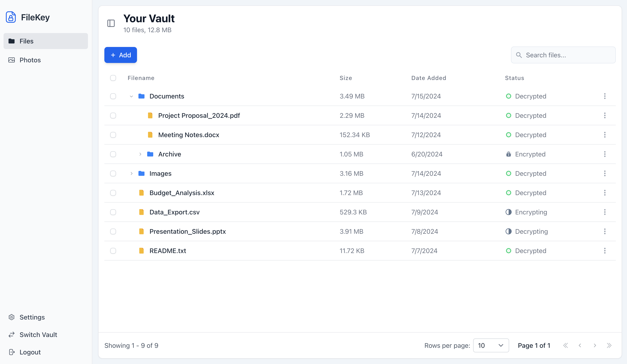Click Switch Vault link

tap(38, 335)
